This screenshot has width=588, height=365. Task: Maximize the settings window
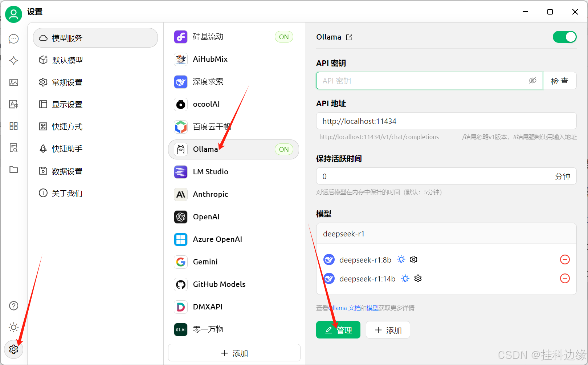[x=550, y=12]
